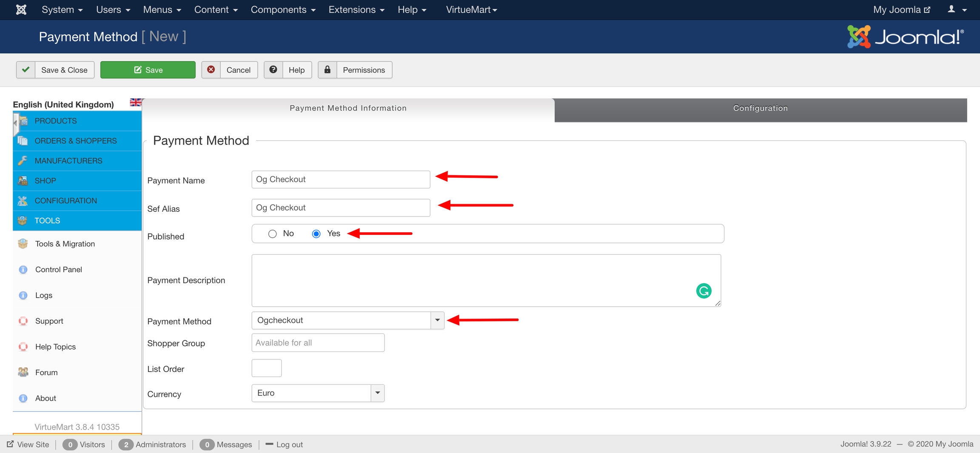
Task: Expand the Shopper Group selector
Action: [x=318, y=343]
